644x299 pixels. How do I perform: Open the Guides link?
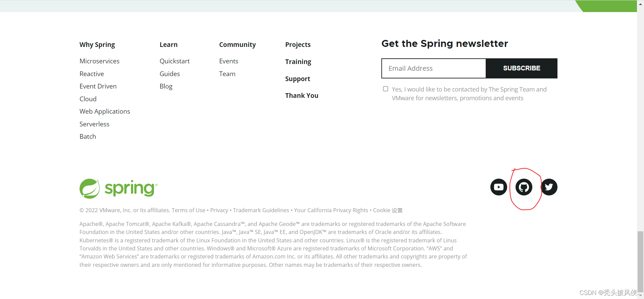[x=170, y=74]
